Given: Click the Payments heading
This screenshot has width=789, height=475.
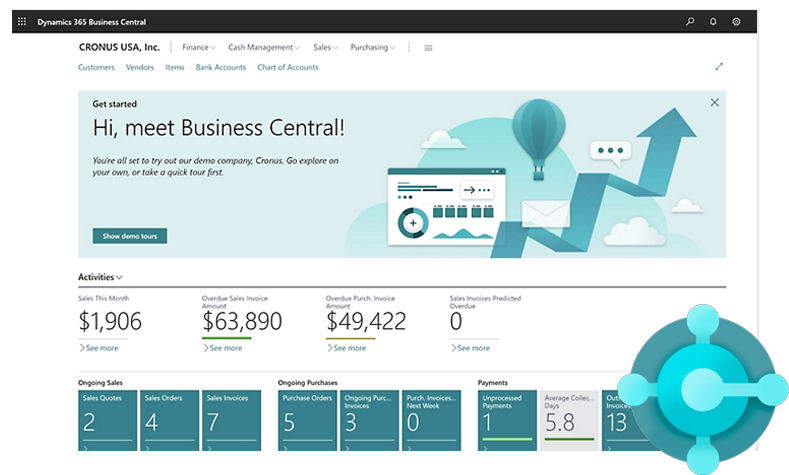Looking at the screenshot, I should (x=493, y=383).
